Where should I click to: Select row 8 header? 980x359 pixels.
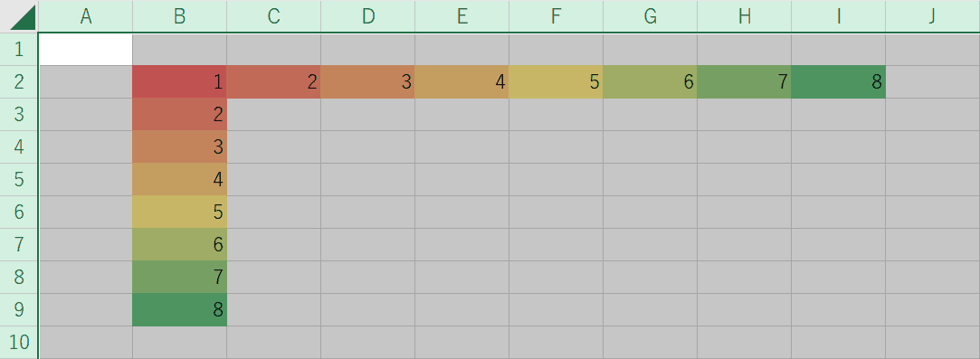pos(19,278)
